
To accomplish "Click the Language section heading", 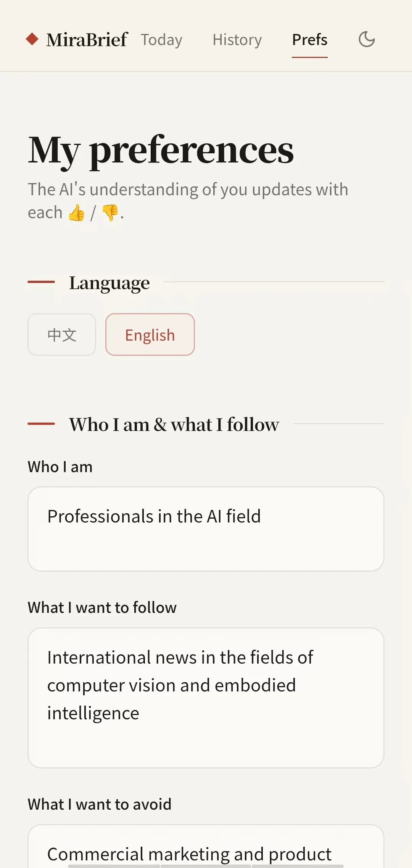I will coord(109,283).
